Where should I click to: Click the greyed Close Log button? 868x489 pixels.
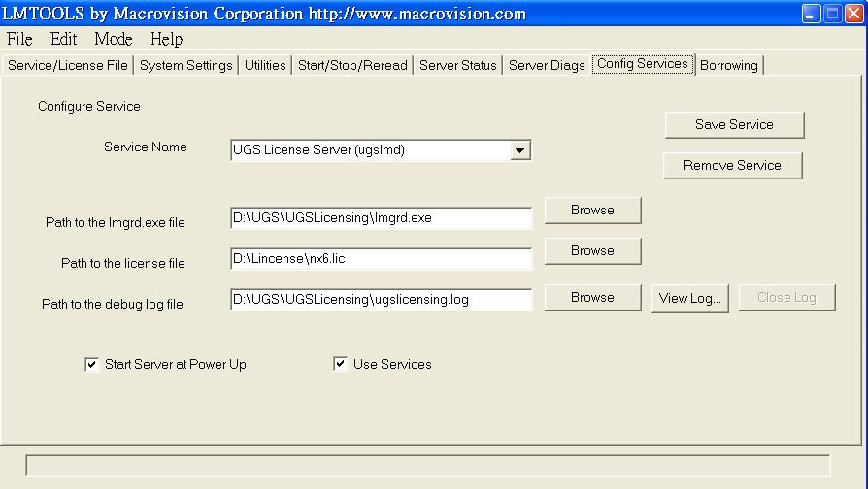coord(786,298)
